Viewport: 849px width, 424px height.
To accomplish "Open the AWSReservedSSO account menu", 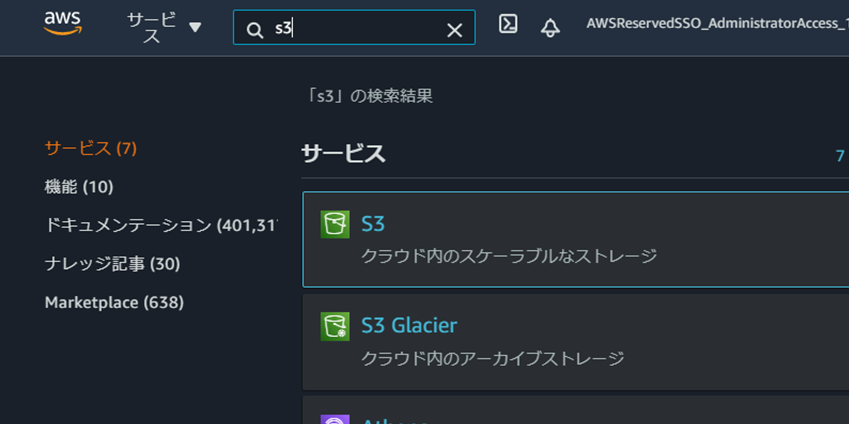I will pyautogui.click(x=716, y=23).
